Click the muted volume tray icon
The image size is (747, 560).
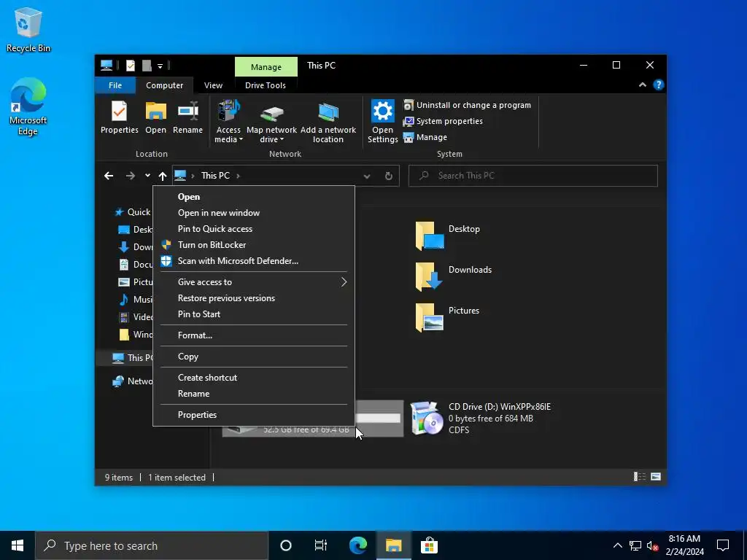[x=653, y=545]
